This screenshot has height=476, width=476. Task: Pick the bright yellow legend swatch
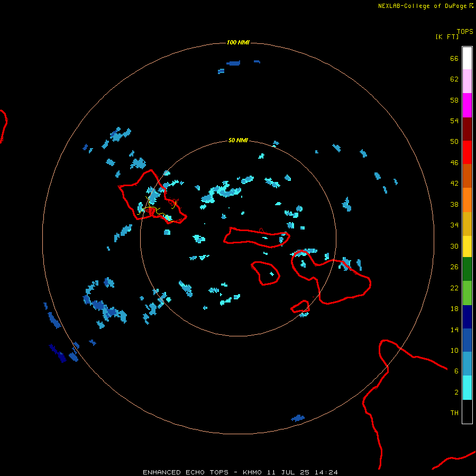point(467,246)
